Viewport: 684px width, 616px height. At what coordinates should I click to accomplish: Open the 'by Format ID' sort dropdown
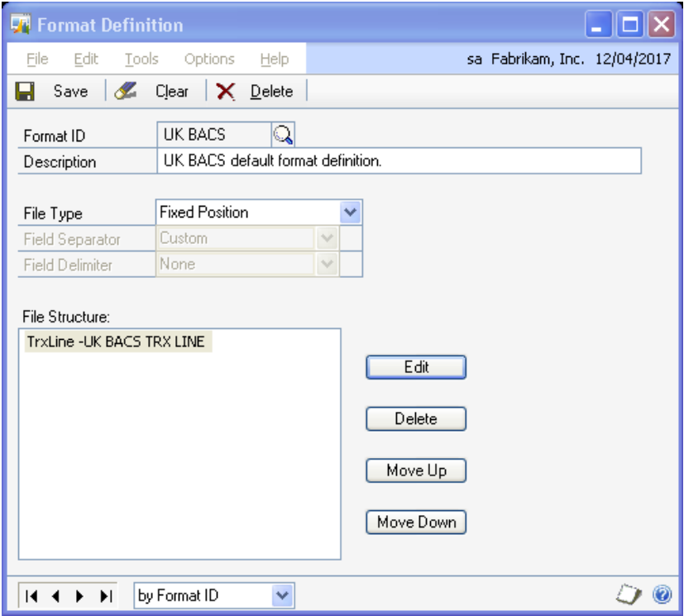click(282, 594)
